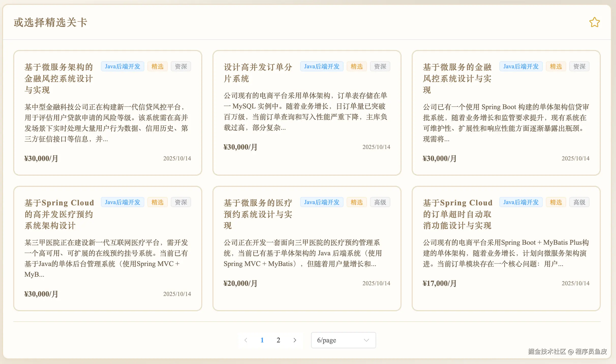616x364 pixels.
Task: Click 精选 tag on 订单分片系统 card
Action: coord(357,67)
